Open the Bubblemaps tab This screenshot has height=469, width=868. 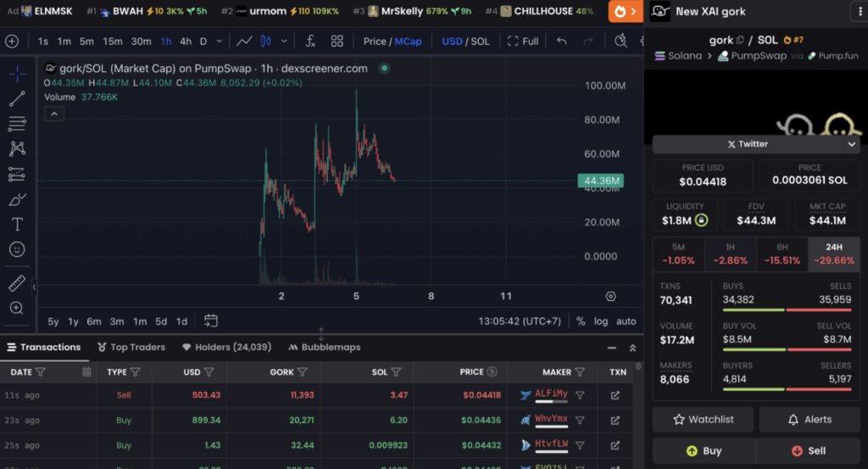point(324,347)
